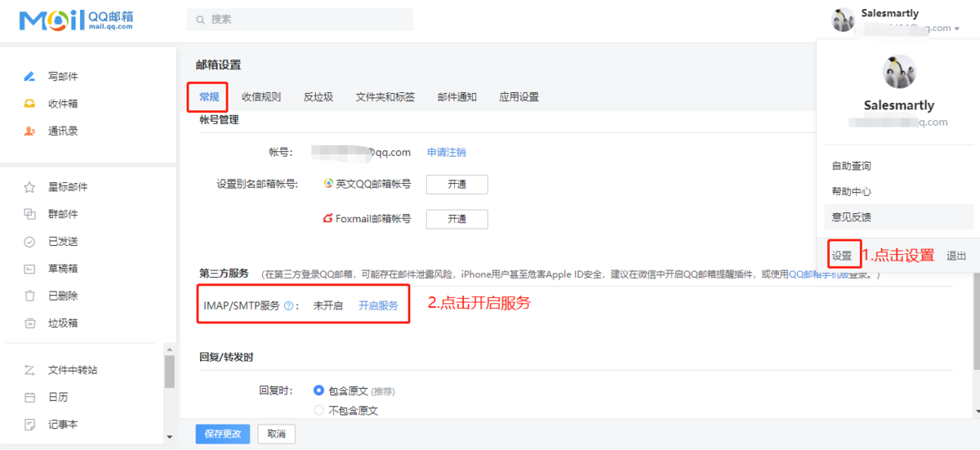Viewport: 980px width, 450px height.
Task: Click the sent mail checkmark icon
Action: 29,242
